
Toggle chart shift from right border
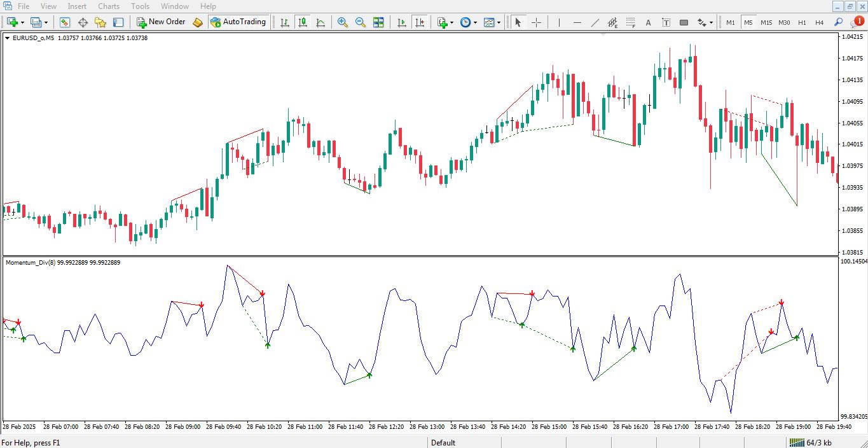tap(420, 22)
